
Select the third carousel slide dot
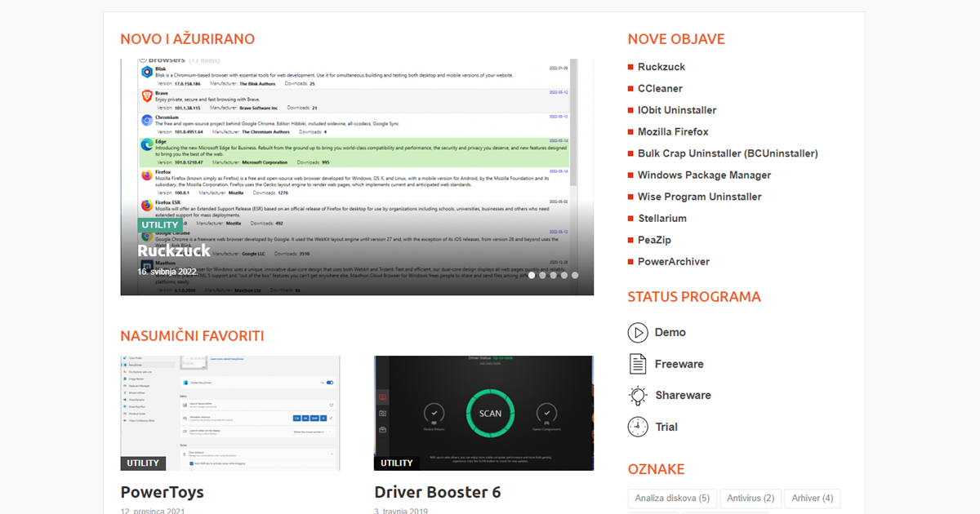[x=554, y=276]
